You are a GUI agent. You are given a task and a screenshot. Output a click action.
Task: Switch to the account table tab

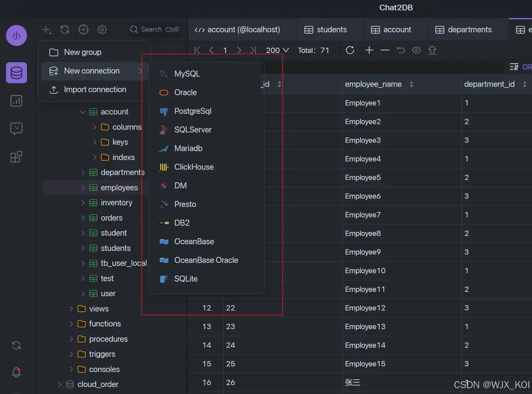pos(396,29)
